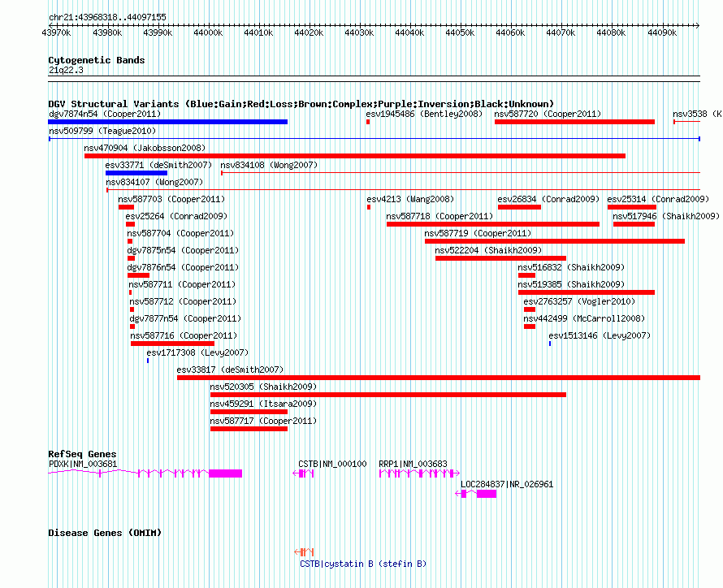This screenshot has width=723, height=588.
Task: Select the nsv509799 (Teague2010) variant label
Action: [x=102, y=131]
